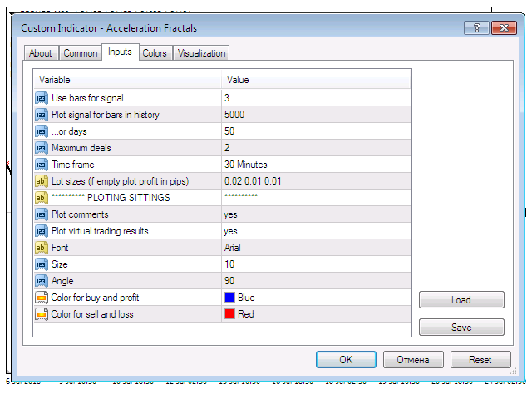Click the string icon beside Font
Image resolution: width=532 pixels, height=399 pixels.
tap(41, 248)
